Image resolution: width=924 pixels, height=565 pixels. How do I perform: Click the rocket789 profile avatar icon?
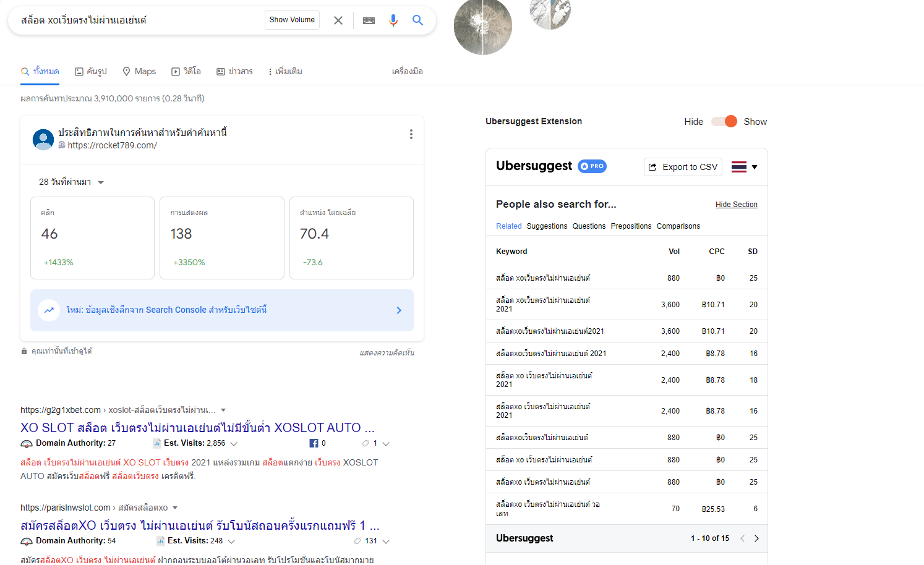click(43, 139)
